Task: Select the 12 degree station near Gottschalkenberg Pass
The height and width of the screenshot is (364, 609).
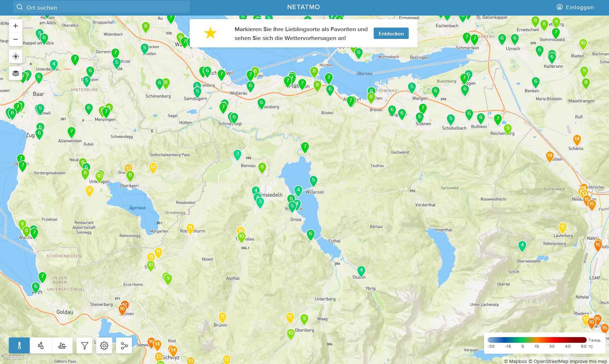Action: click(153, 167)
